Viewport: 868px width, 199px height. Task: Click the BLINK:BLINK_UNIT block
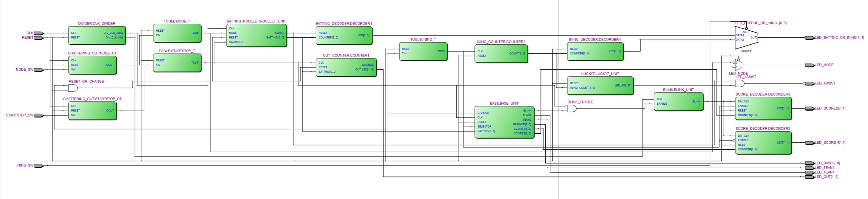pos(678,101)
